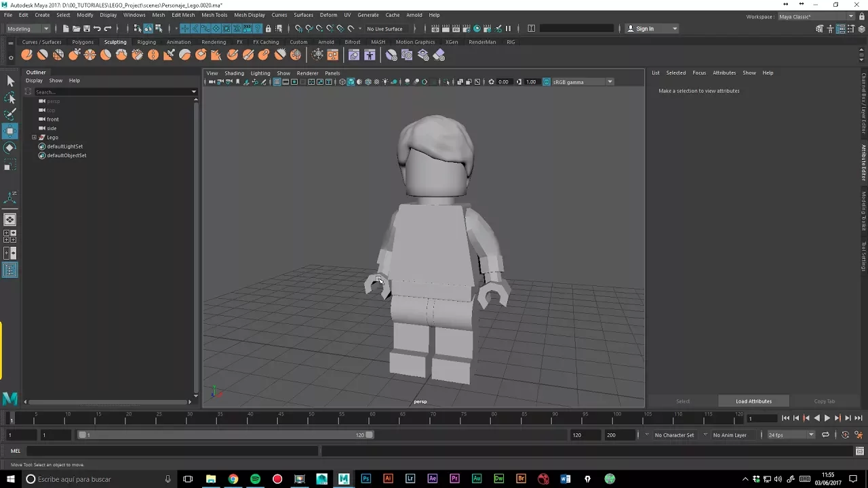Show the Channel Box sidebar icon
Image resolution: width=868 pixels, height=488 pixels.
(x=861, y=28)
